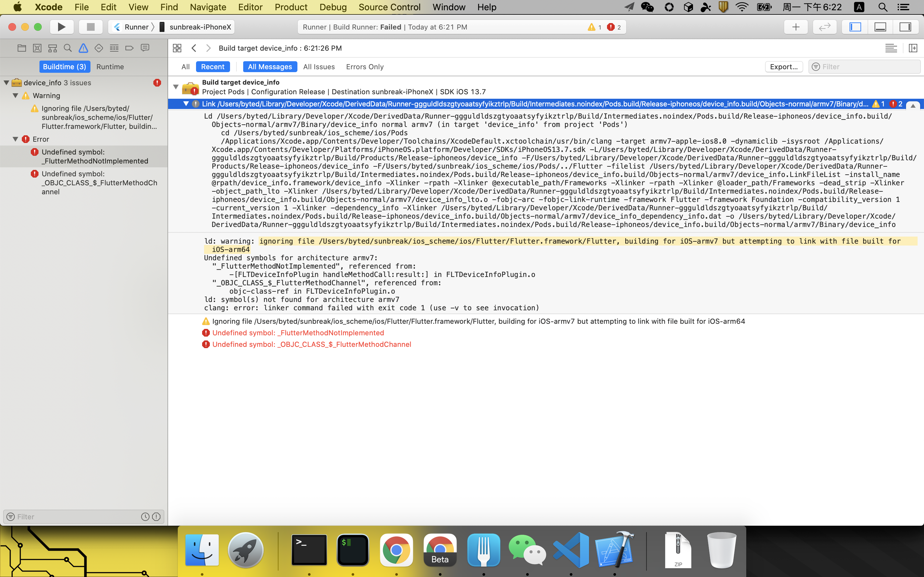Select Errors Only filter

[x=365, y=67]
